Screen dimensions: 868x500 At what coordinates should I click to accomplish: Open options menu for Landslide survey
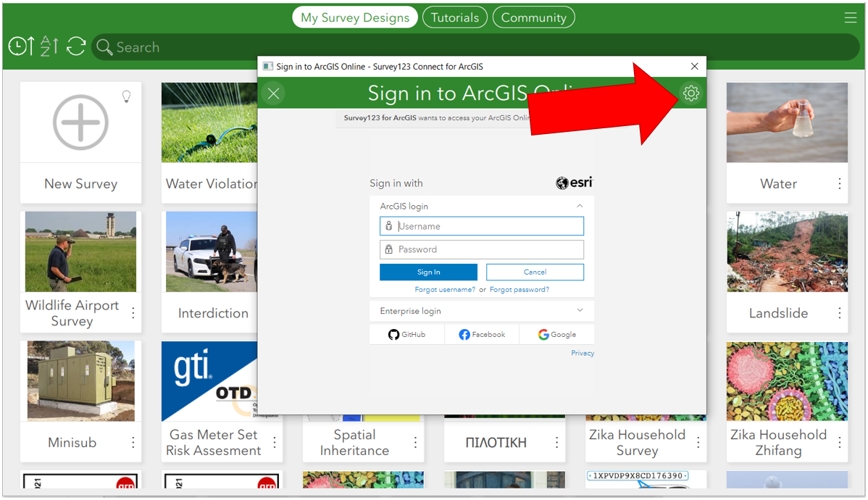[x=839, y=313]
